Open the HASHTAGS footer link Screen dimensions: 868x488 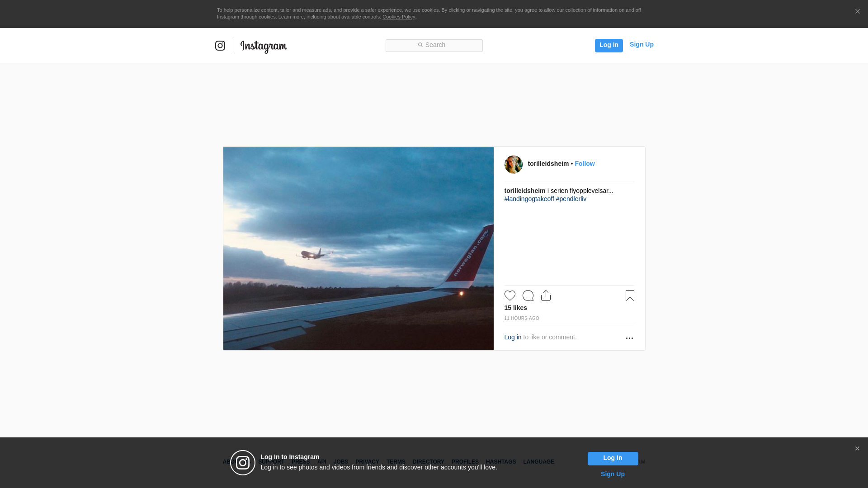click(x=500, y=462)
